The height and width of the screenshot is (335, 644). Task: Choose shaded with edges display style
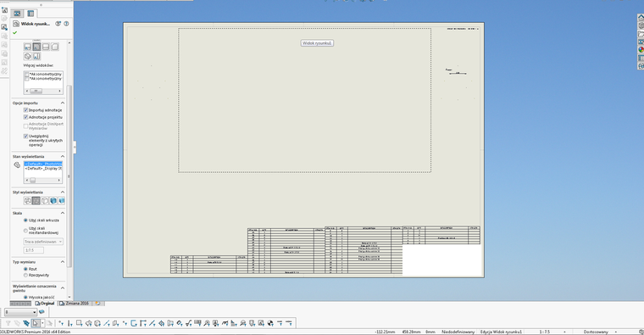point(53,201)
